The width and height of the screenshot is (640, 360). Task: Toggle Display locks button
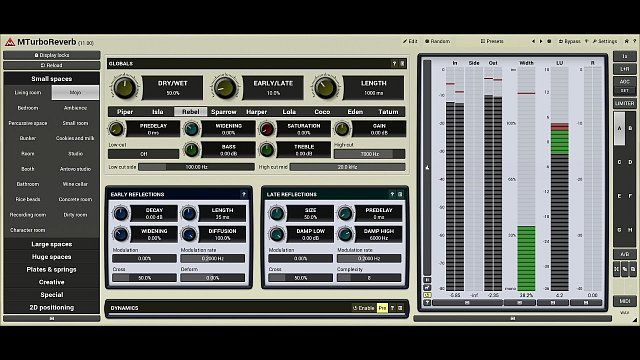pos(51,55)
